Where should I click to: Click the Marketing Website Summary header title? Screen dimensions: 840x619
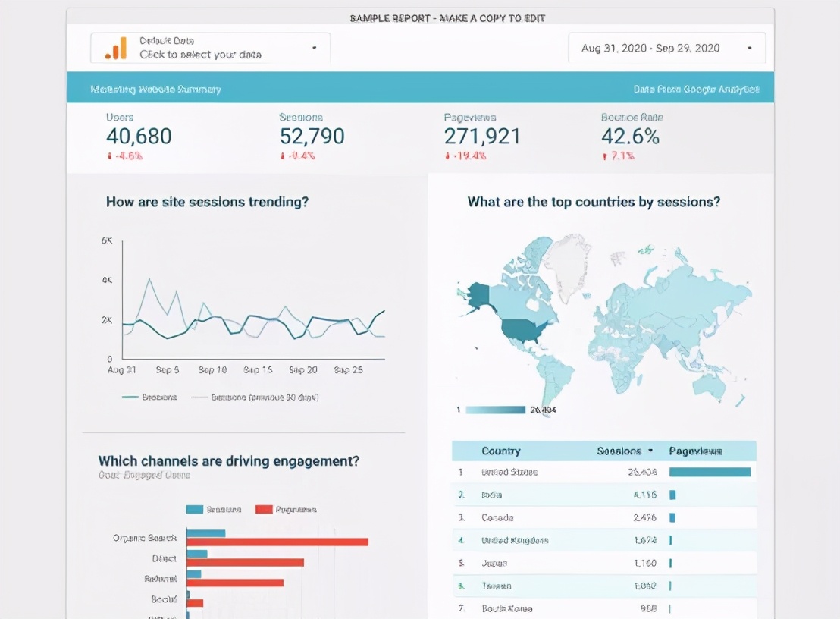(156, 90)
